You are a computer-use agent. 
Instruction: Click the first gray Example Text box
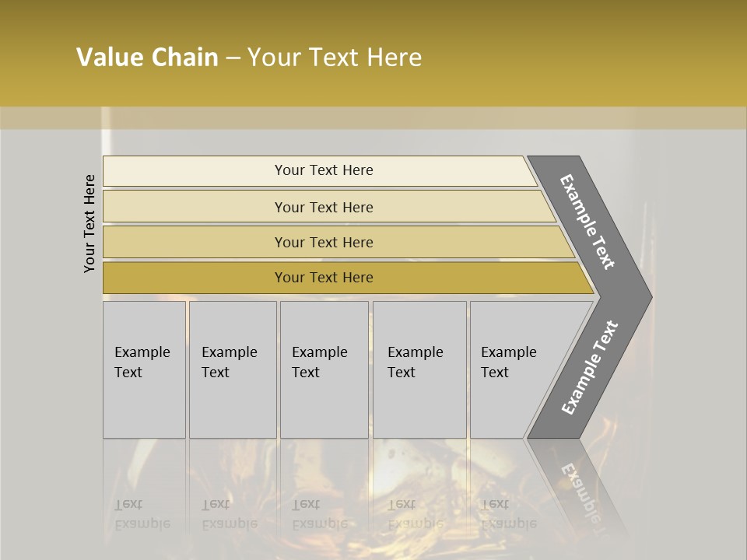[x=144, y=369]
